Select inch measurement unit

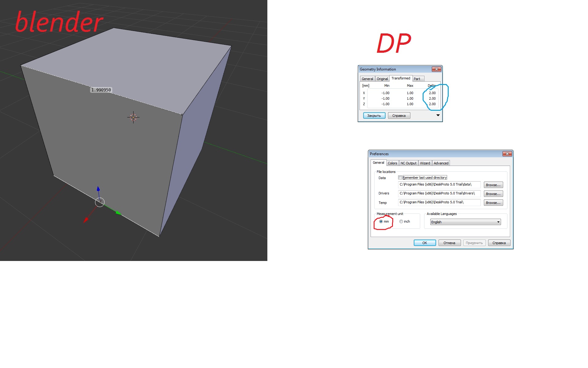click(x=401, y=221)
